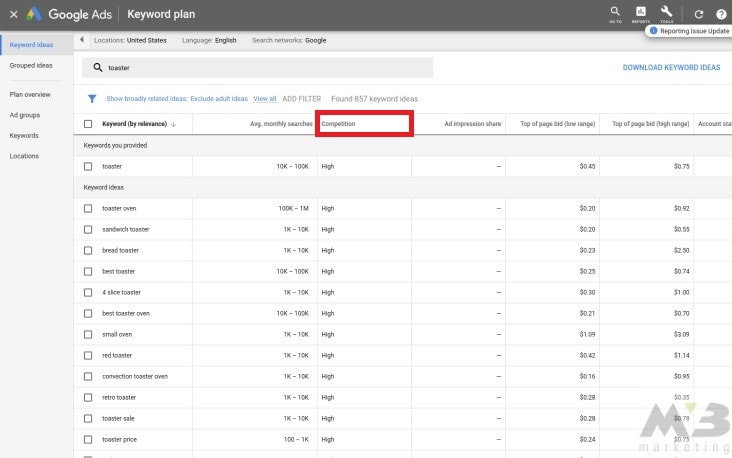This screenshot has width=732, height=458.
Task: Sort by Competition column header
Action: pyautogui.click(x=338, y=124)
